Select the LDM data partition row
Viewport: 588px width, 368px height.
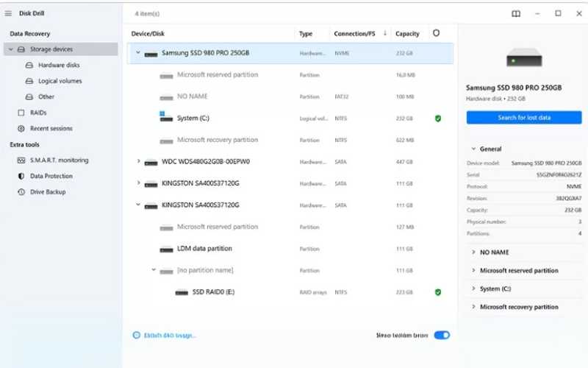pyautogui.click(x=290, y=249)
